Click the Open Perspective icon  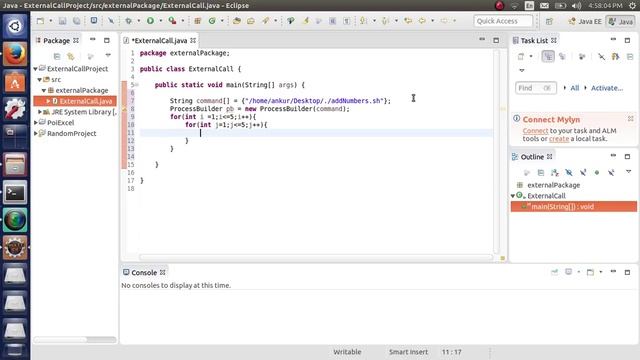[x=549, y=21]
